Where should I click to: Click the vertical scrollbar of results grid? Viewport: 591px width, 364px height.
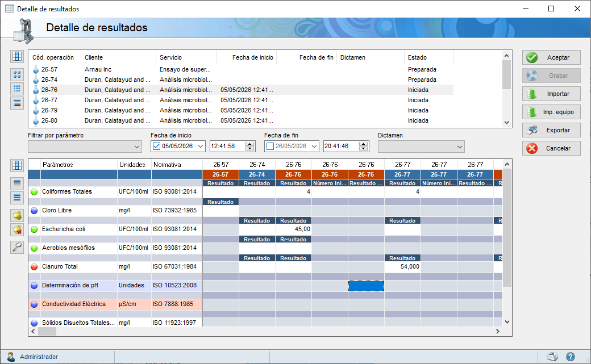pyautogui.click(x=507, y=228)
